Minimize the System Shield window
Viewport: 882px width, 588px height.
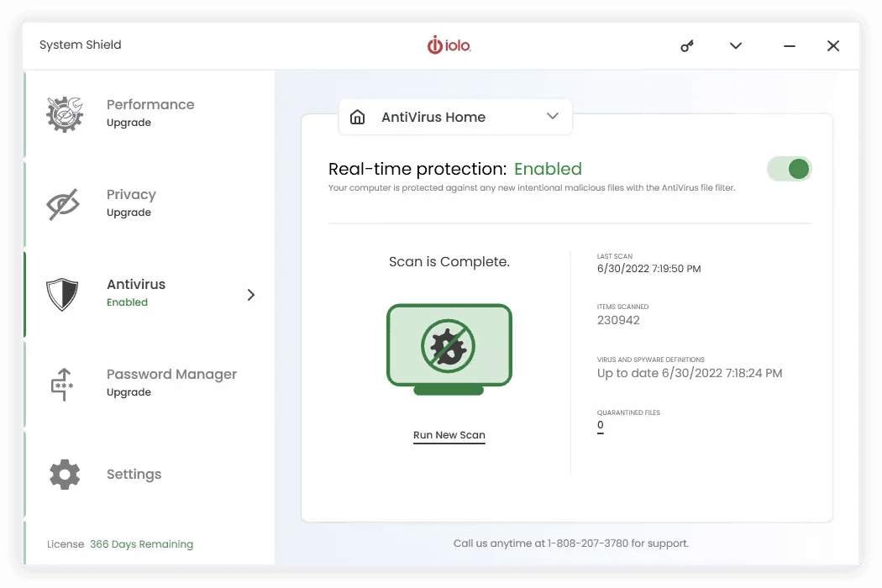click(790, 46)
